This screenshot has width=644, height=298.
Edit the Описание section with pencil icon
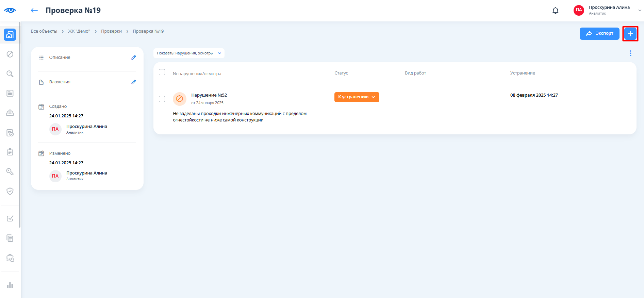[133, 57]
